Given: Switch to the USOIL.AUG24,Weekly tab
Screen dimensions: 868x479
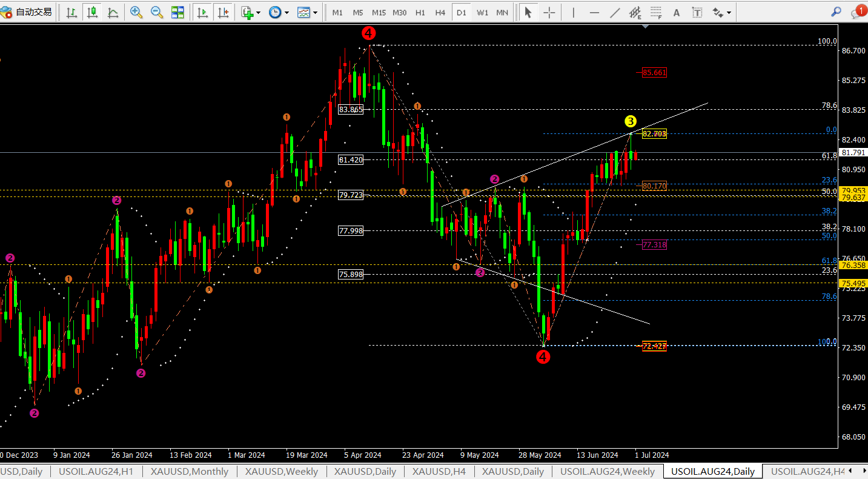Looking at the screenshot, I should tap(608, 471).
